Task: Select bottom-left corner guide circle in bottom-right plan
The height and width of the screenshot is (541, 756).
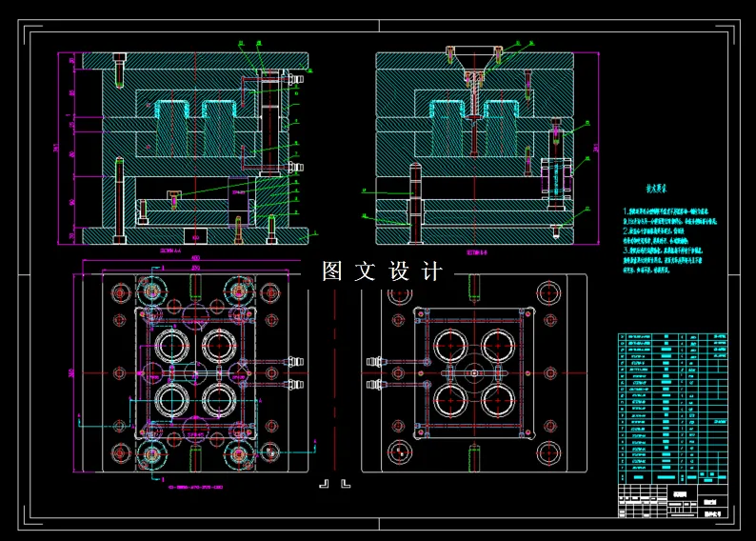Action: tap(400, 452)
